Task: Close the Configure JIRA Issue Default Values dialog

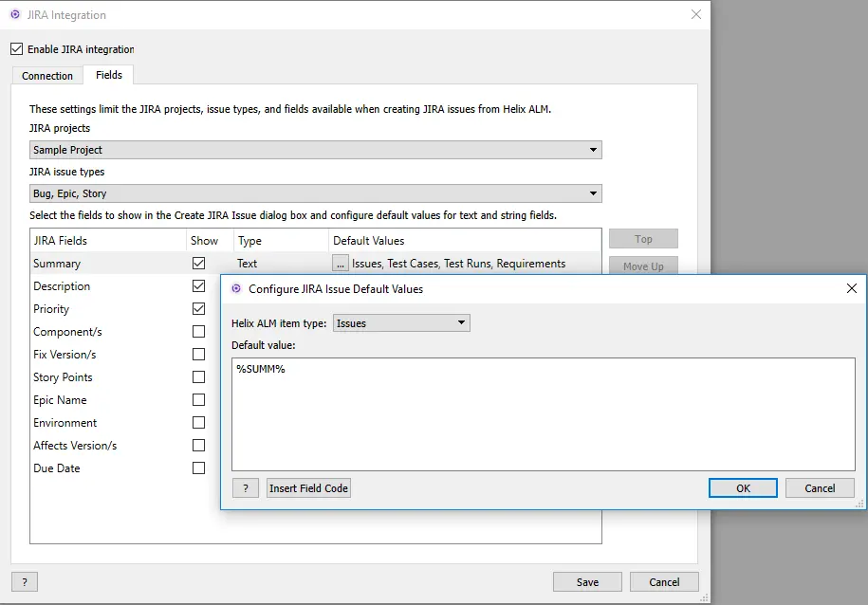Action: 851,288
